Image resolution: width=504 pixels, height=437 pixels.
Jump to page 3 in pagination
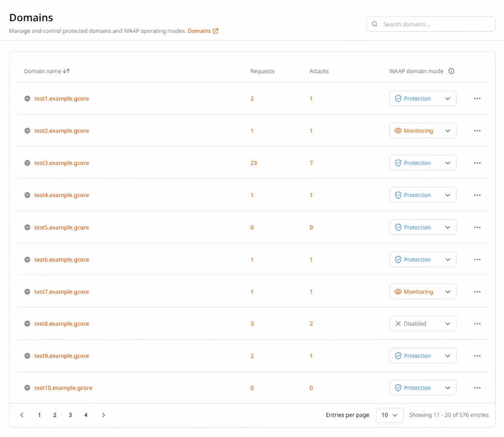70,415
